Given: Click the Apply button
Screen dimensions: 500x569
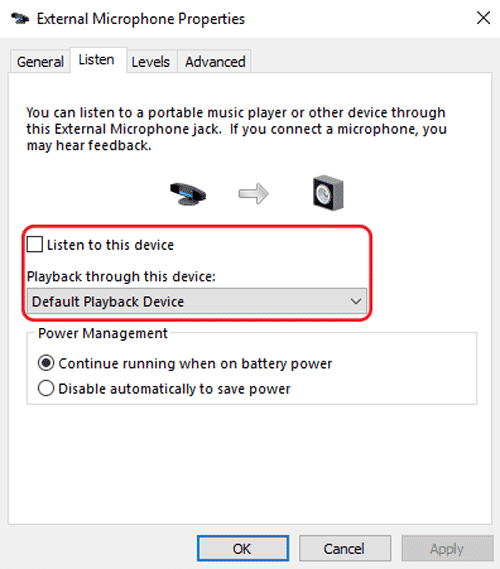Looking at the screenshot, I should point(447,548).
